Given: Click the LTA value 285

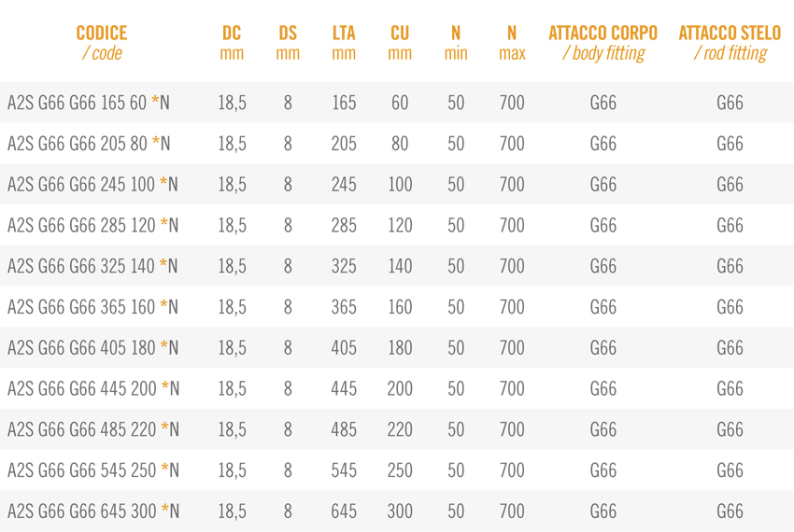Looking at the screenshot, I should (x=344, y=225).
